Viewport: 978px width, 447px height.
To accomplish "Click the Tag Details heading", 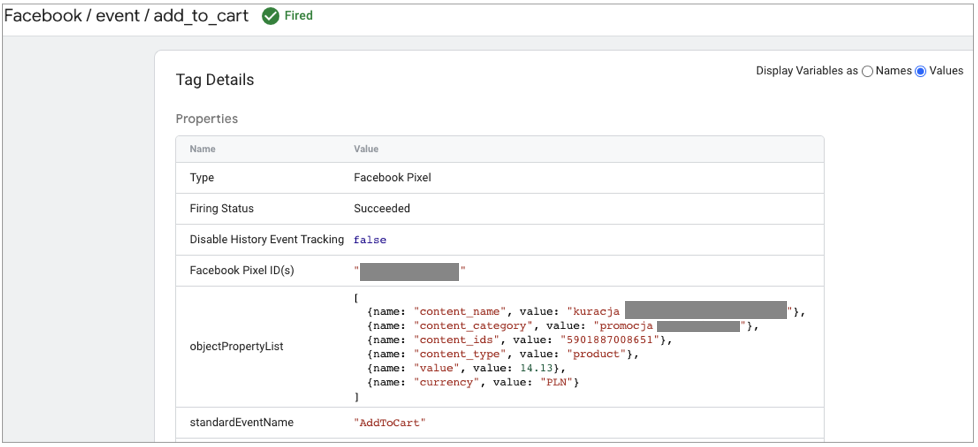I will (215, 79).
